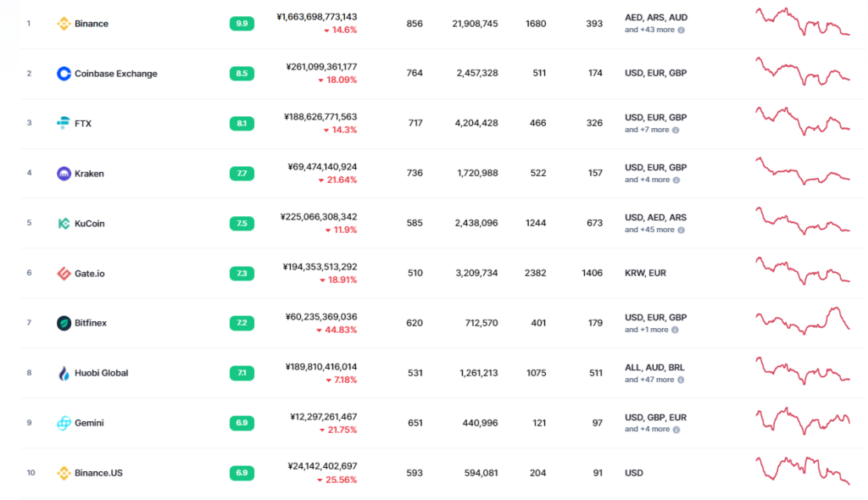Image resolution: width=868 pixels, height=500 pixels.
Task: Expand FTX's 'and +7 more' fiat list
Action: 647,131
